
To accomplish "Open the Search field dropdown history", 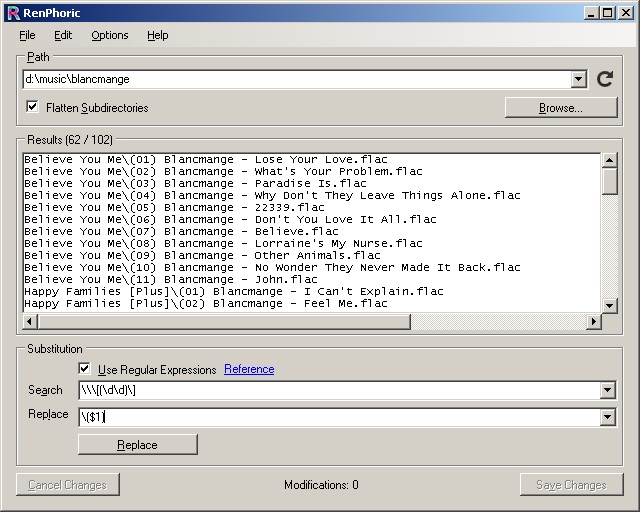I will coord(608,390).
